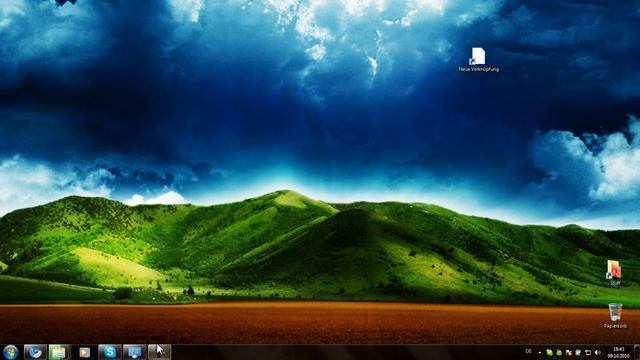Open the network tray icon
The image size is (640, 360).
click(x=588, y=352)
